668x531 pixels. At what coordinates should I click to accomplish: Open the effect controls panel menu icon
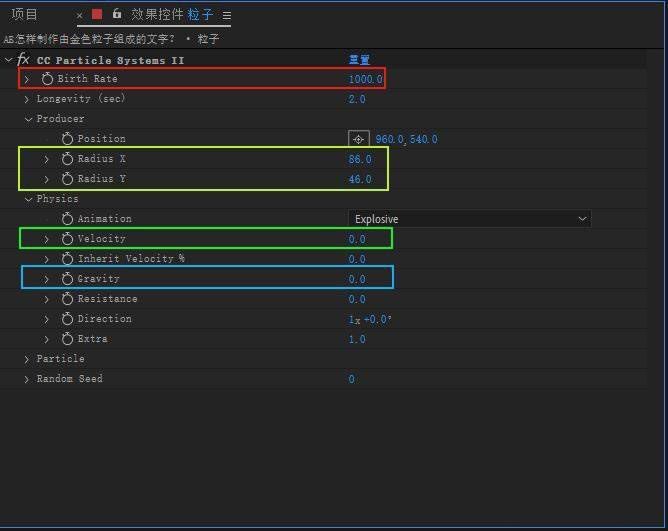point(227,16)
